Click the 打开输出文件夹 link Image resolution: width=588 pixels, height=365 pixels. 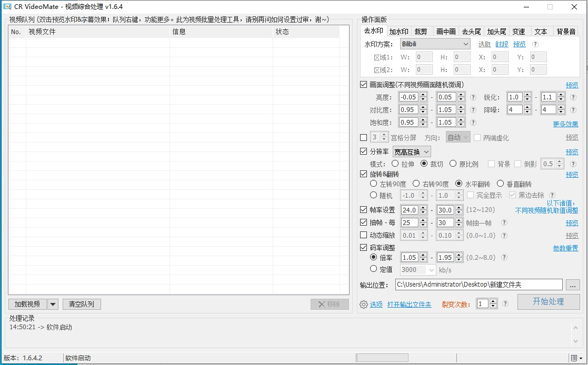click(x=409, y=305)
